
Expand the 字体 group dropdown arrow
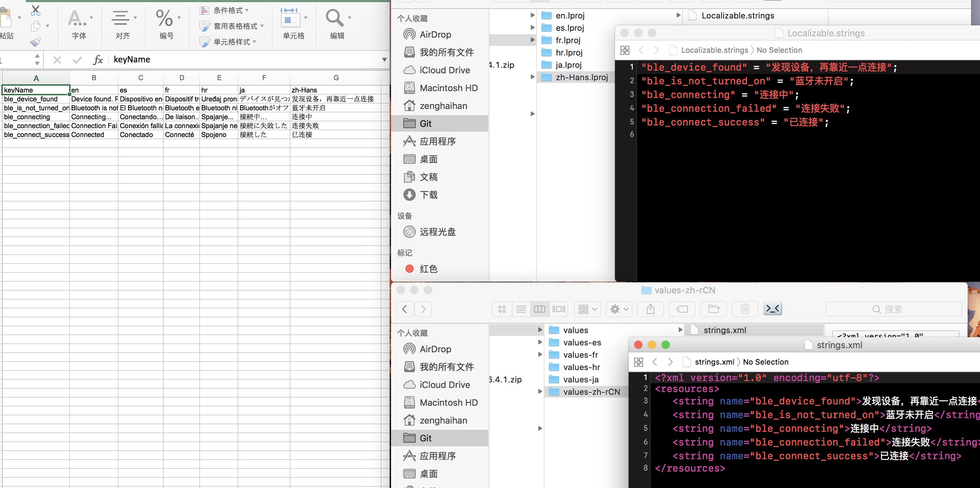click(91, 17)
